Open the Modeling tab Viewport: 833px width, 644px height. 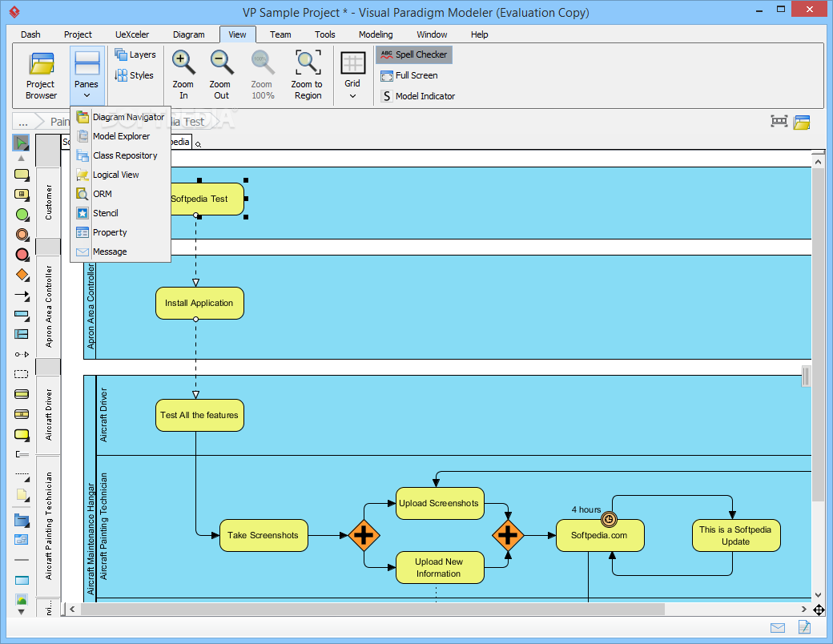376,34
